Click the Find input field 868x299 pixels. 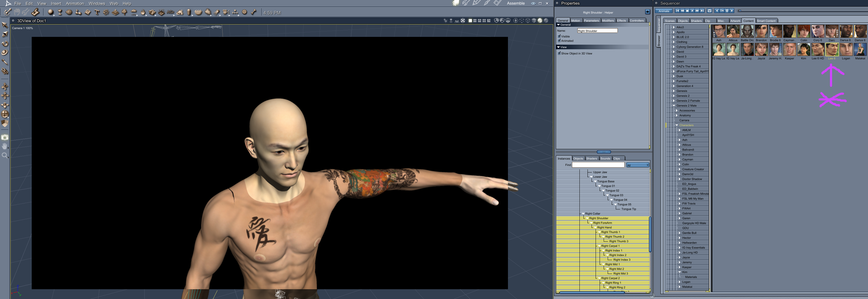[x=598, y=165]
